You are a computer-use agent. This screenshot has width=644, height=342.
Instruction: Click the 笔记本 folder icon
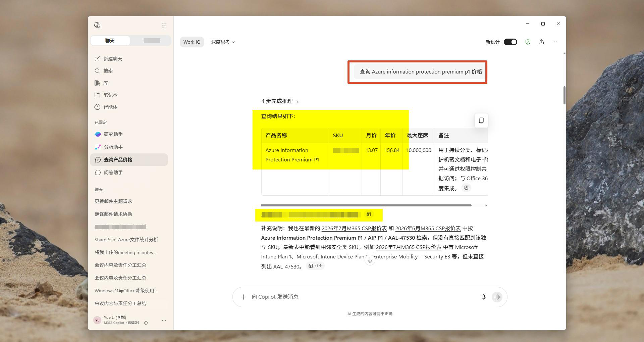(x=97, y=95)
